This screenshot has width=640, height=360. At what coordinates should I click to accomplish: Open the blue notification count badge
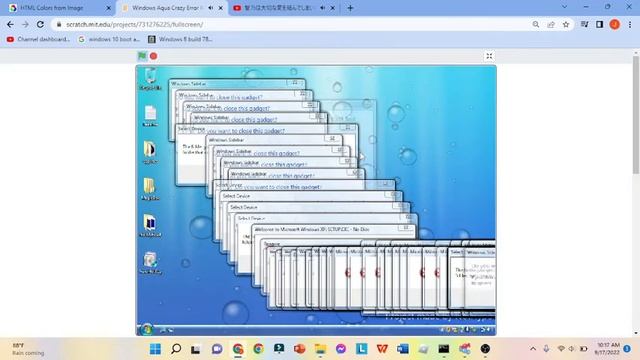click(x=627, y=349)
